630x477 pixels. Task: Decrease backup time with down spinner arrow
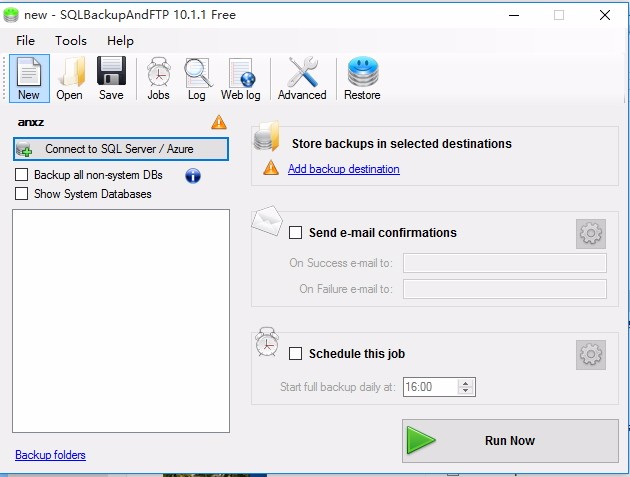465,391
